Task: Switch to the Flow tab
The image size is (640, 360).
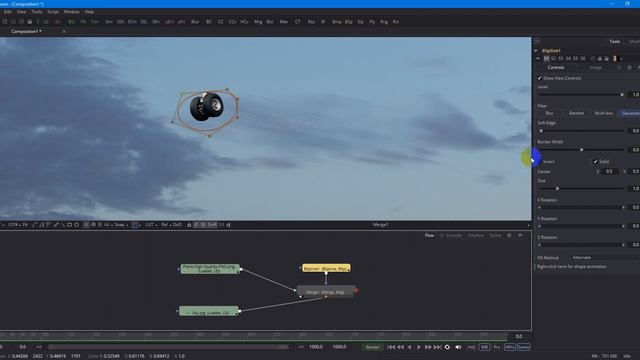Action: tap(429, 236)
